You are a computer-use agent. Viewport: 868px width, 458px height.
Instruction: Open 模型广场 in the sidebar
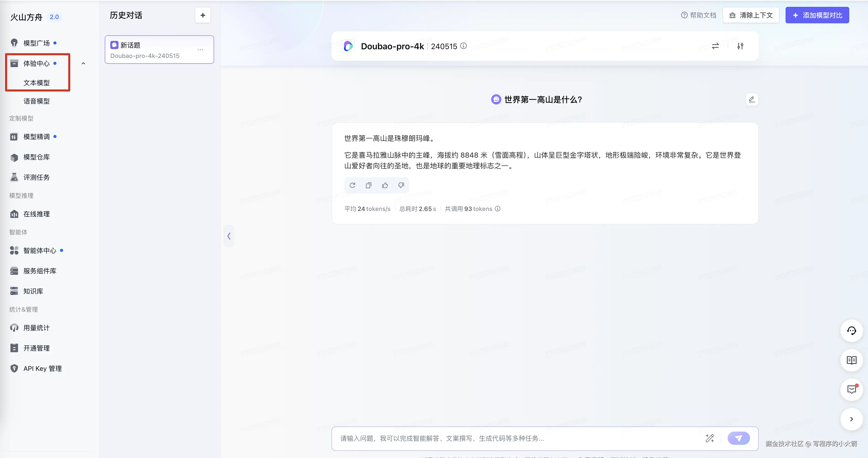(x=36, y=43)
